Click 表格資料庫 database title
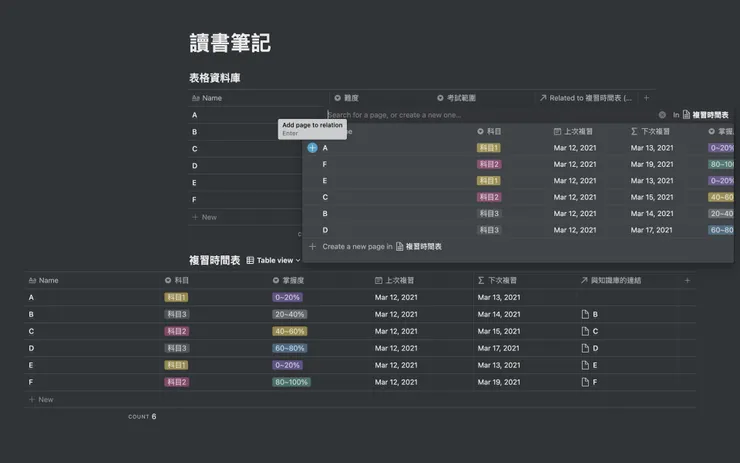Viewport: 740px width, 463px height. point(215,78)
